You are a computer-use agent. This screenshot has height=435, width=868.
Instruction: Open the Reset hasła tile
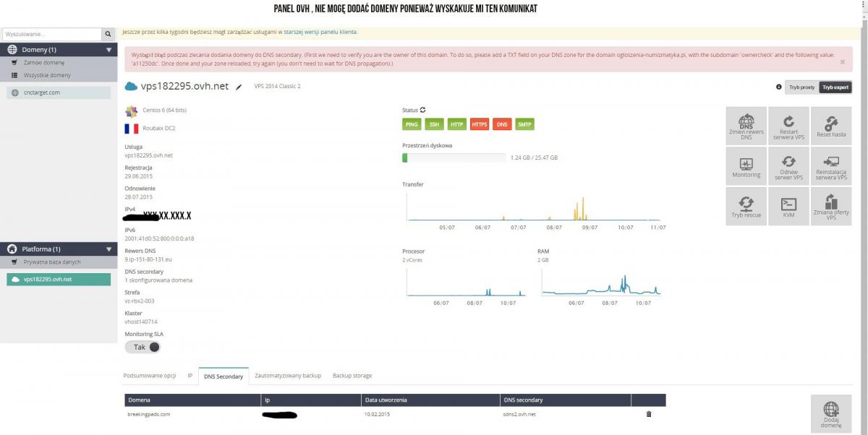[x=831, y=126]
